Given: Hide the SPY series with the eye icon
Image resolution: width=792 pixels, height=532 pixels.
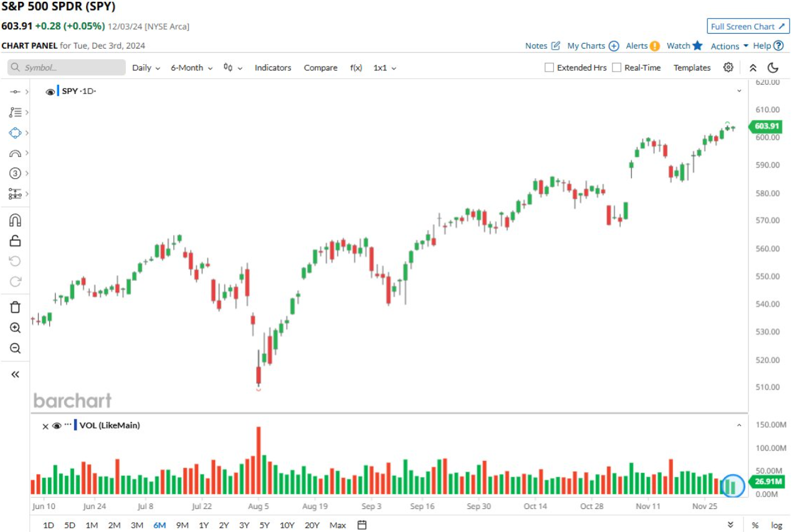Looking at the screenshot, I should [50, 92].
